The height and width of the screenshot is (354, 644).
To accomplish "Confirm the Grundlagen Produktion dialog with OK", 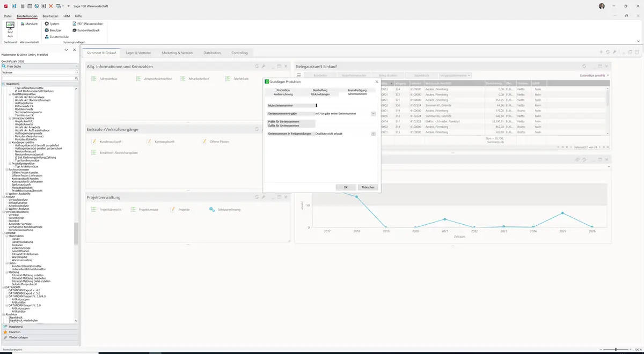I will pos(346,187).
